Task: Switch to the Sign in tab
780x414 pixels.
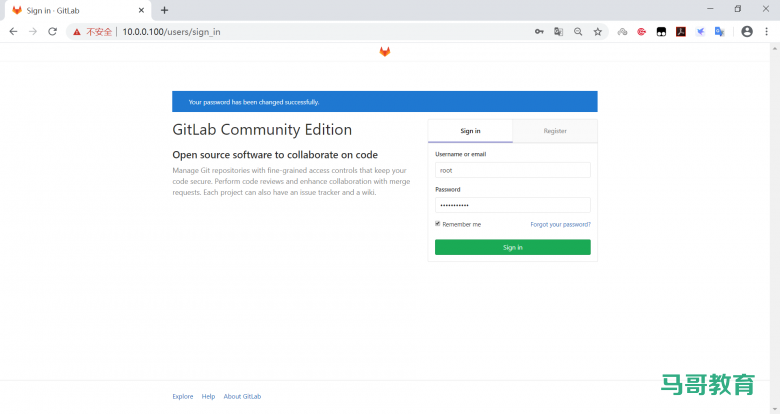Action: click(x=470, y=131)
